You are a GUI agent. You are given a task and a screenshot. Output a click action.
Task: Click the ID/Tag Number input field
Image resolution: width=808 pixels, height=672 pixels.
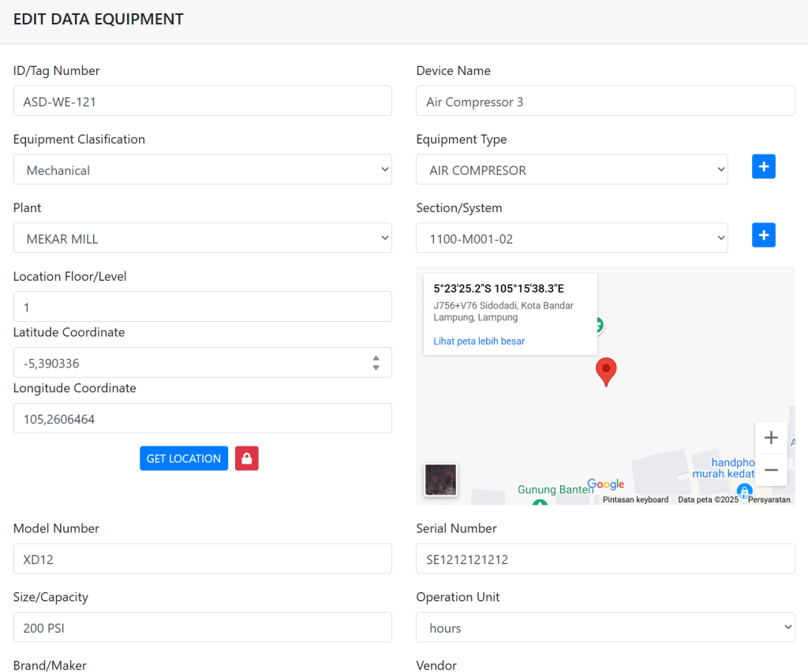coord(202,101)
